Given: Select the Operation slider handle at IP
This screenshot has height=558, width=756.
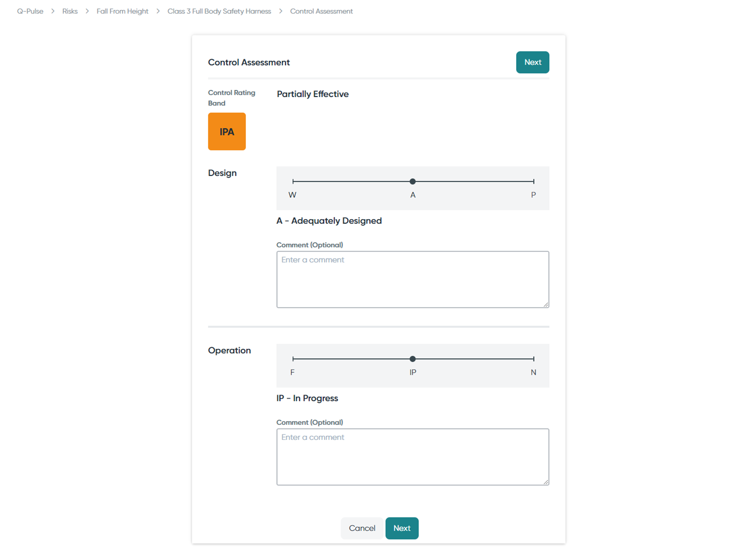Looking at the screenshot, I should [412, 359].
